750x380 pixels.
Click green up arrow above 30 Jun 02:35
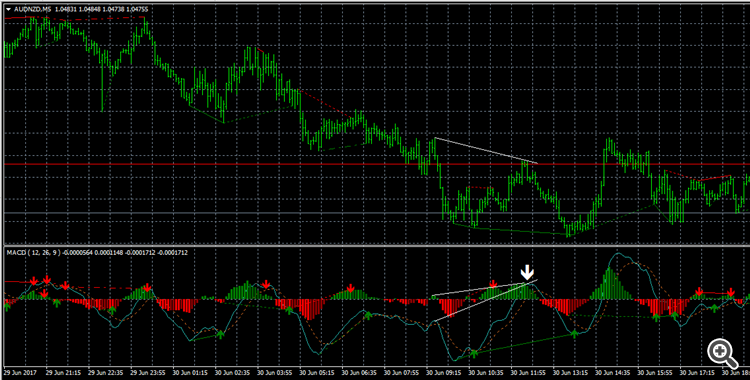221,334
